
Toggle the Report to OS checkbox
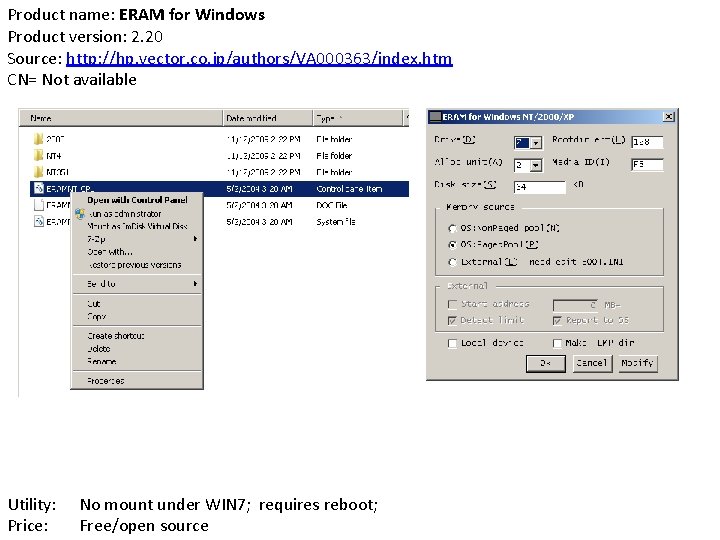click(557, 321)
